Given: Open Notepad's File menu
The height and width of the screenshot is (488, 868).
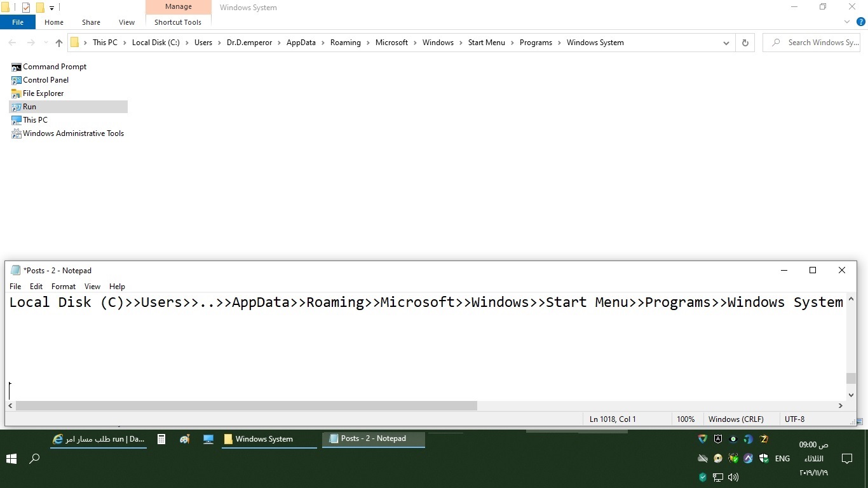Looking at the screenshot, I should pos(15,287).
